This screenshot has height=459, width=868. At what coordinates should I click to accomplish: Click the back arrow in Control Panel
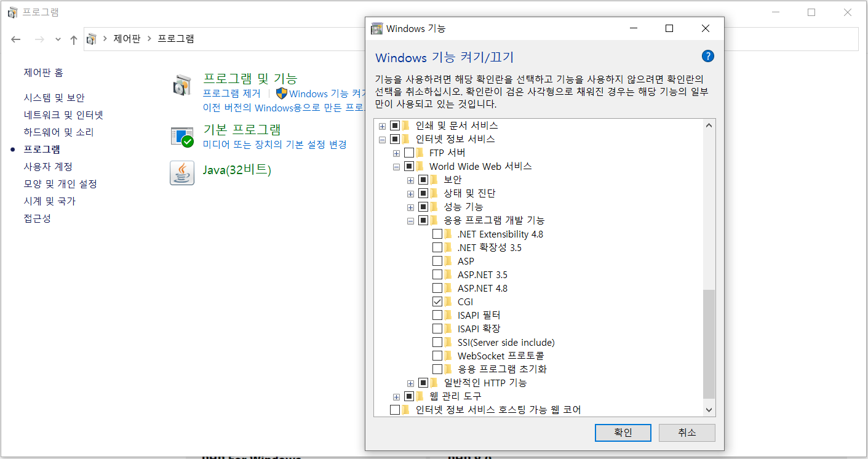coord(16,39)
